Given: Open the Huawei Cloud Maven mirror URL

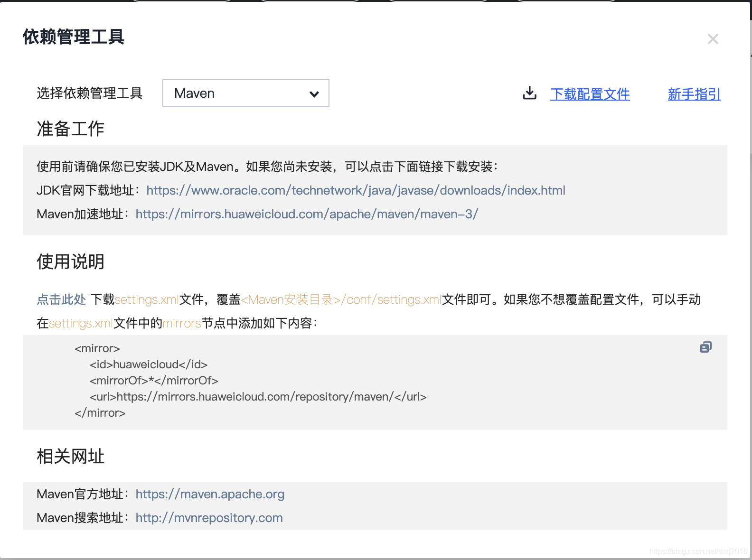Looking at the screenshot, I should (307, 214).
